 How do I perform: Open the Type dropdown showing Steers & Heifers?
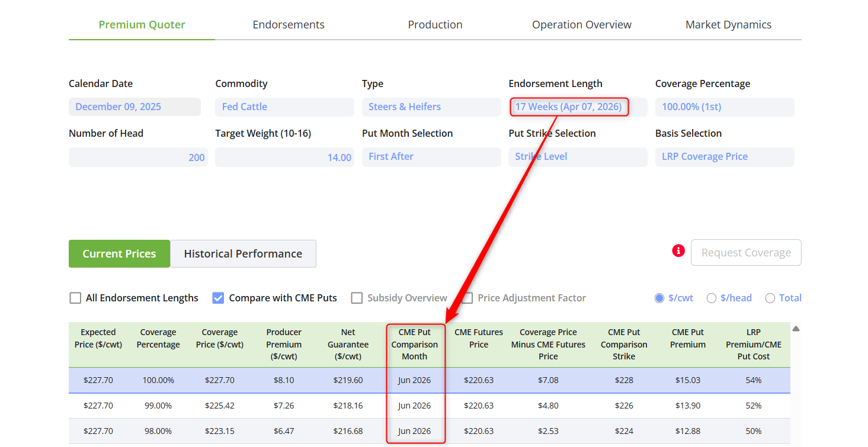pos(431,107)
